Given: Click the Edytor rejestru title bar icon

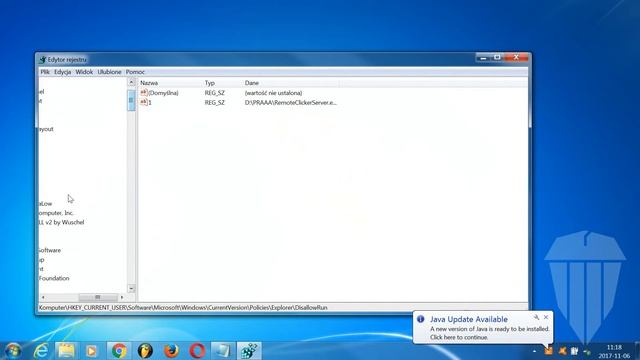Looking at the screenshot, I should (42, 60).
